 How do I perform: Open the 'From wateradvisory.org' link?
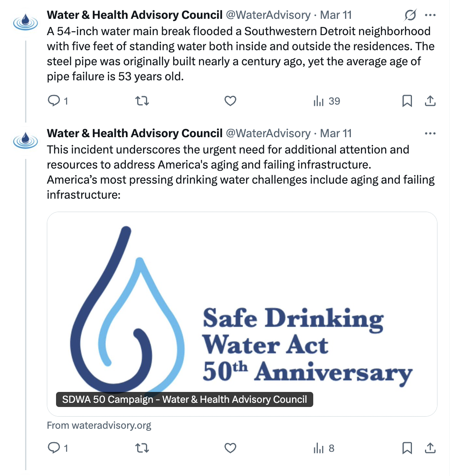(99, 425)
